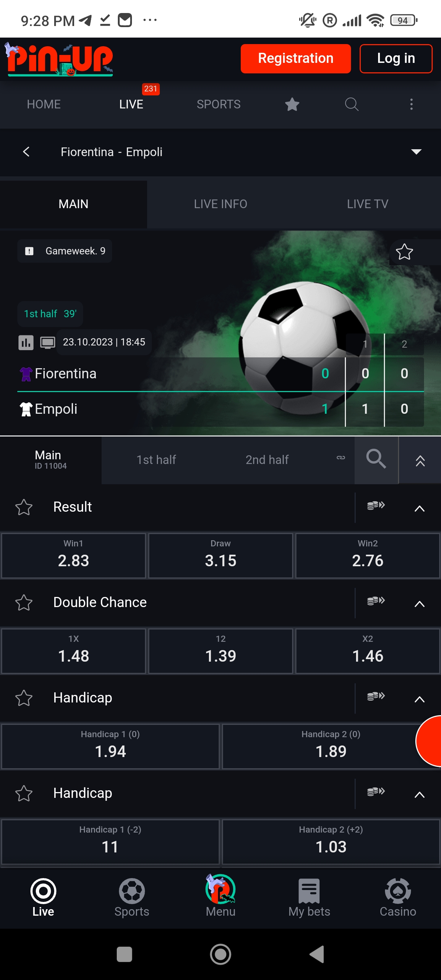Open the match statistics bar-chart icon
This screenshot has width=441, height=980.
click(x=26, y=343)
